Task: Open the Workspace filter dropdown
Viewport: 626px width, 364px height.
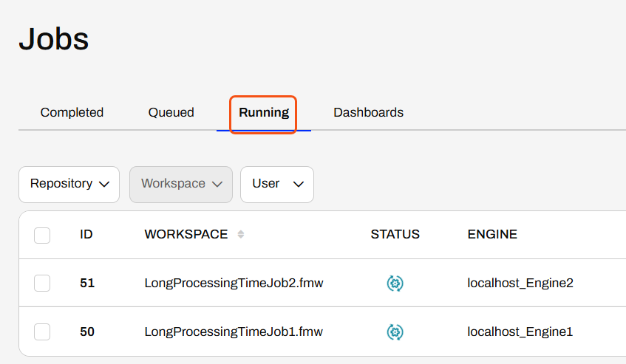Action: click(x=181, y=185)
